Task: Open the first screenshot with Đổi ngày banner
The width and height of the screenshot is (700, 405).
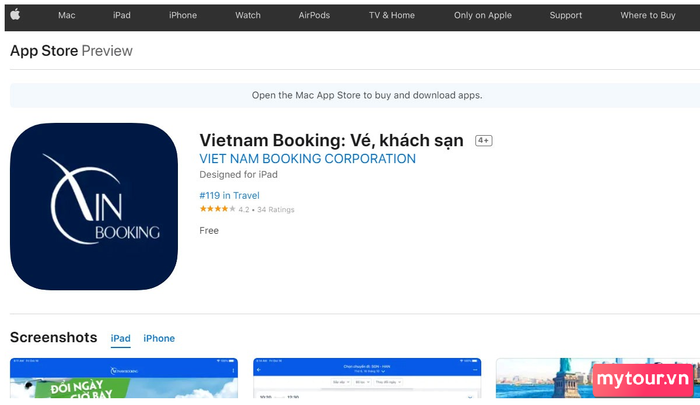Action: [x=124, y=378]
